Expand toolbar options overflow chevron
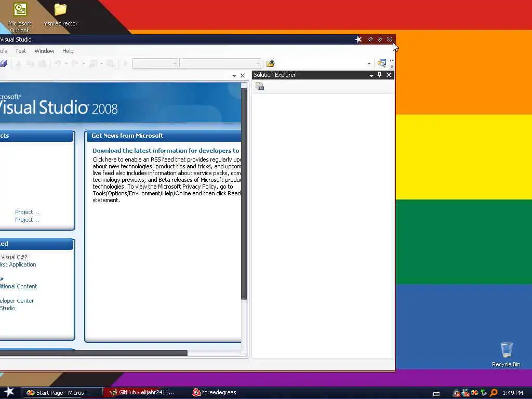 coord(392,63)
